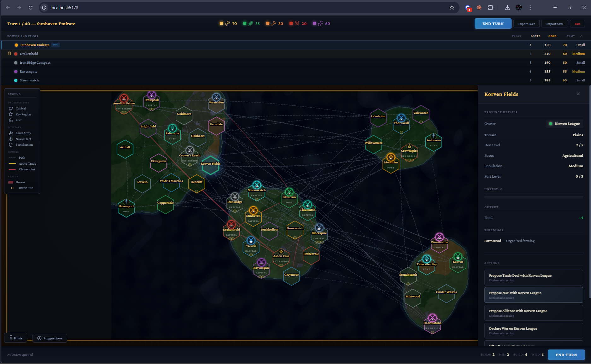The image size is (591, 364).
Task: Declare War on Korven League
Action: 534,331
